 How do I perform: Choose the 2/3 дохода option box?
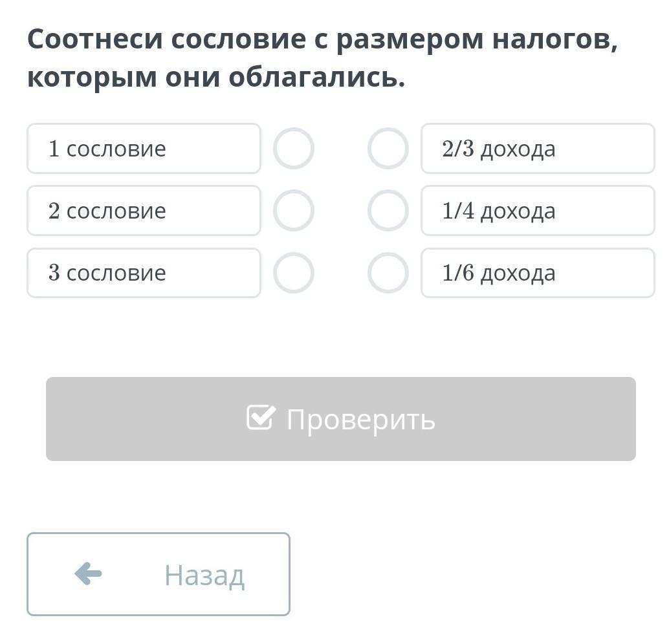537,149
